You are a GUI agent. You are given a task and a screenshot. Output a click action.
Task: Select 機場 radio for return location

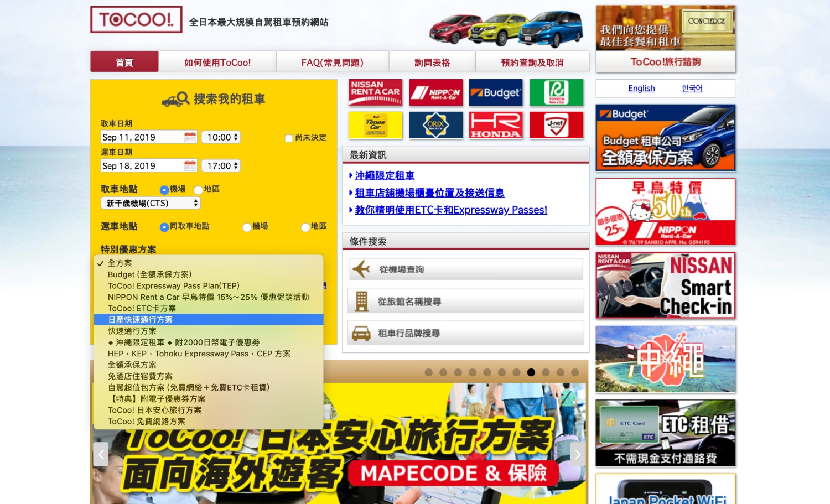tap(247, 227)
